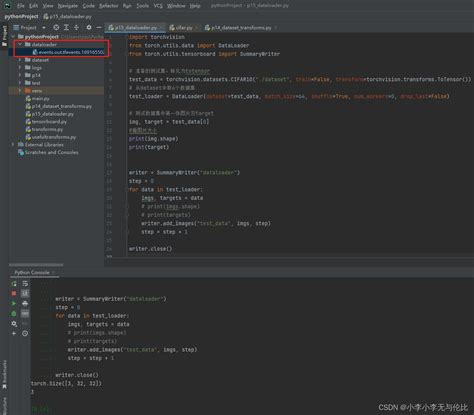Toggle soft-wrap in Python Console
The height and width of the screenshot is (415, 474).
point(25,284)
